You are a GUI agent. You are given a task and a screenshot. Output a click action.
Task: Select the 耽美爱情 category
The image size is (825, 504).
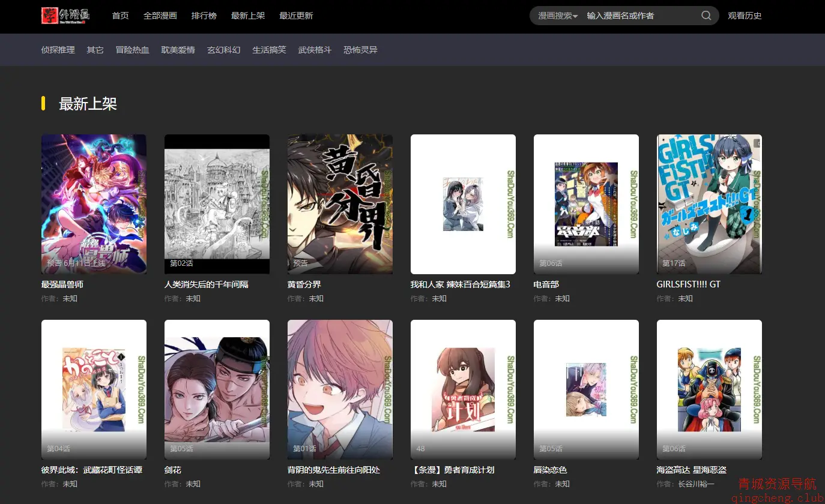pyautogui.click(x=178, y=50)
